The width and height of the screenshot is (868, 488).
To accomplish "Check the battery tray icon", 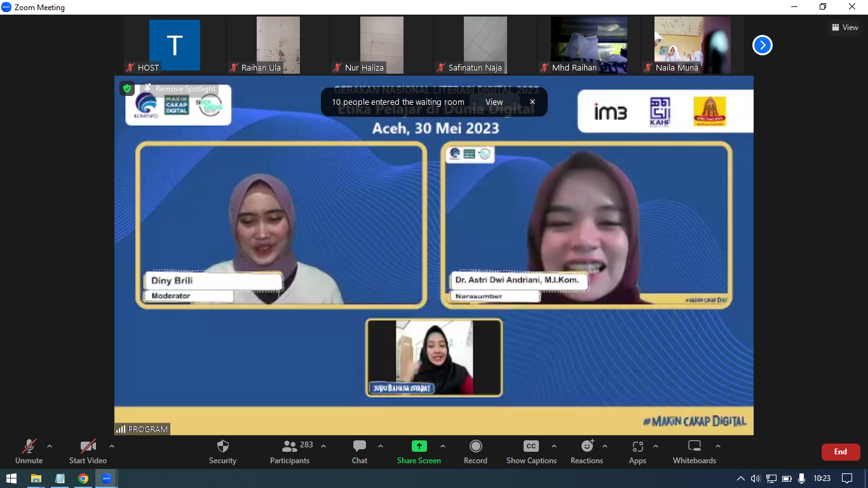I will pyautogui.click(x=787, y=478).
